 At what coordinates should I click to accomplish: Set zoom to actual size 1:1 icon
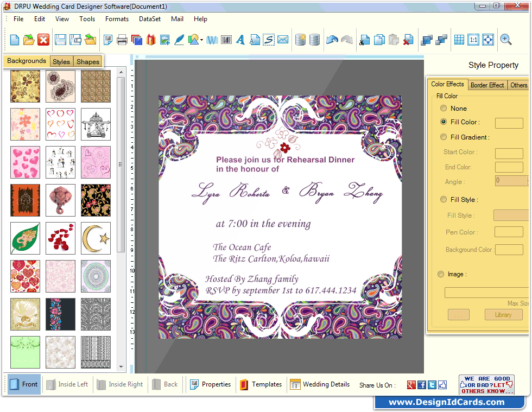pos(473,40)
